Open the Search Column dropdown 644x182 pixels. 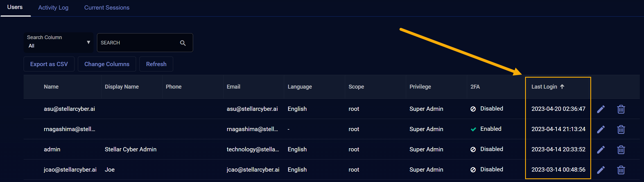[x=58, y=42]
